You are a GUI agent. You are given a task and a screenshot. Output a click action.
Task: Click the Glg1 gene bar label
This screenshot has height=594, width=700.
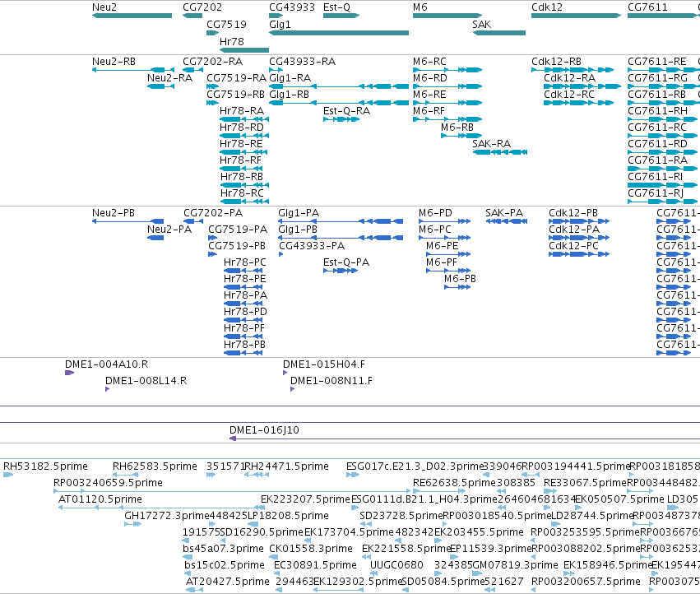click(x=280, y=24)
